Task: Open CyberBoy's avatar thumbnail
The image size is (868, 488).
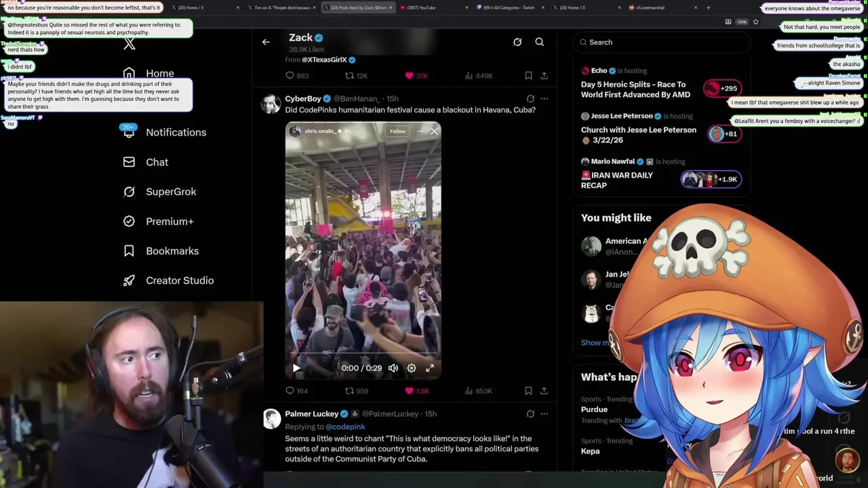Action: [x=271, y=104]
